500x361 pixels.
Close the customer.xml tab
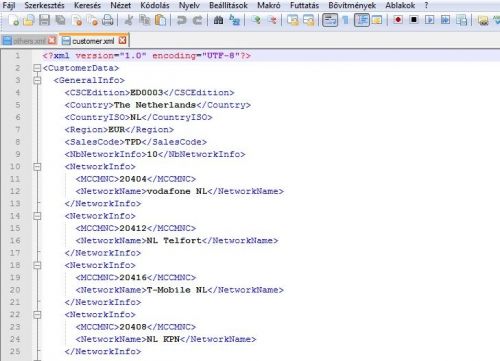[x=123, y=40]
